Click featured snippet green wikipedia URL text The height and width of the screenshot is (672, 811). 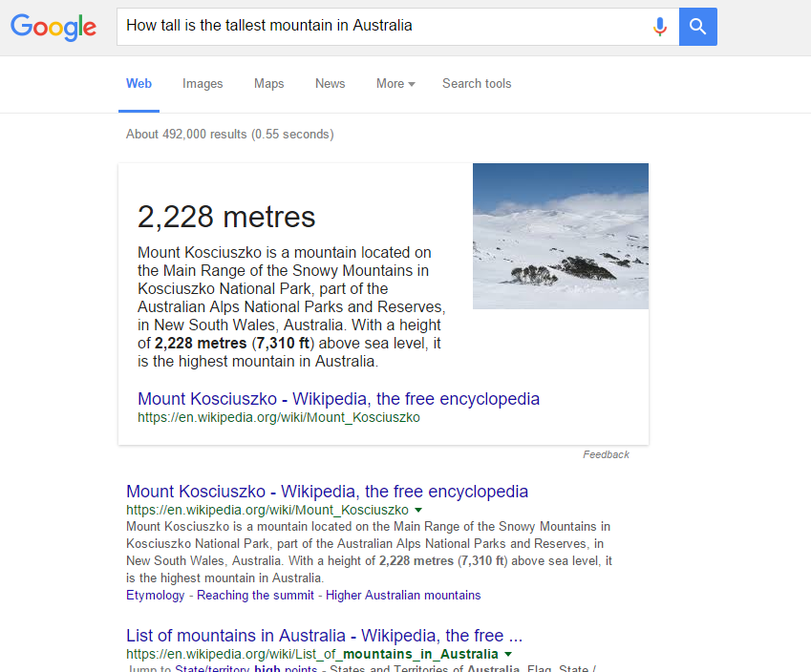279,418
